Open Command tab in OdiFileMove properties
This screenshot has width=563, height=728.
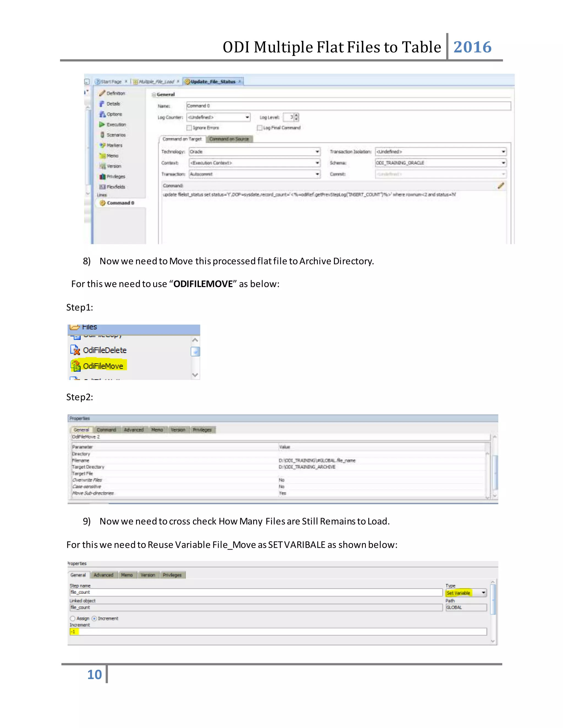coord(106,430)
